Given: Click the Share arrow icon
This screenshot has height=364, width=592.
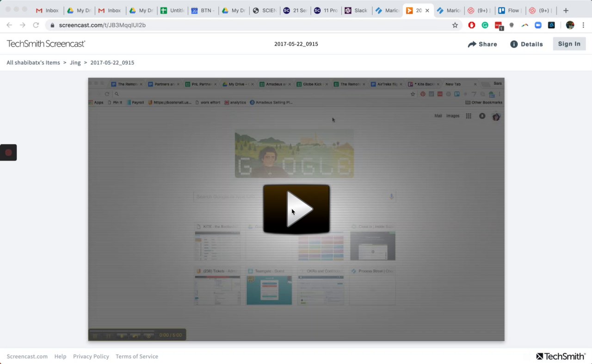Looking at the screenshot, I should [x=472, y=44].
